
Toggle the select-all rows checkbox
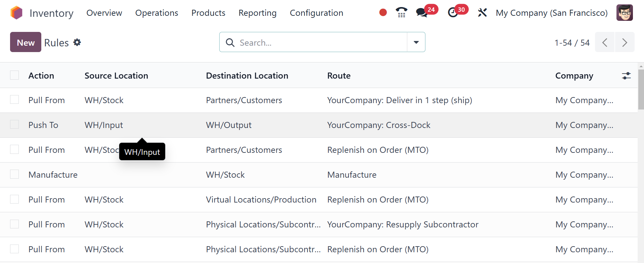click(14, 75)
